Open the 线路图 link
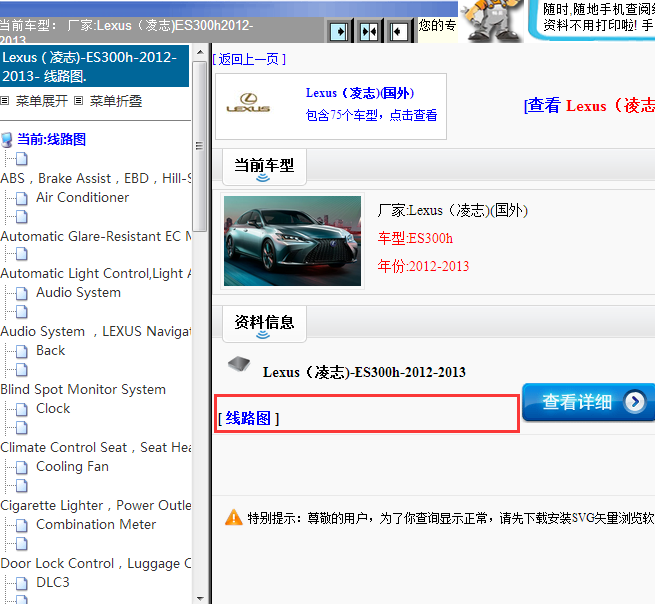Viewport: 655px width, 604px height. [248, 418]
